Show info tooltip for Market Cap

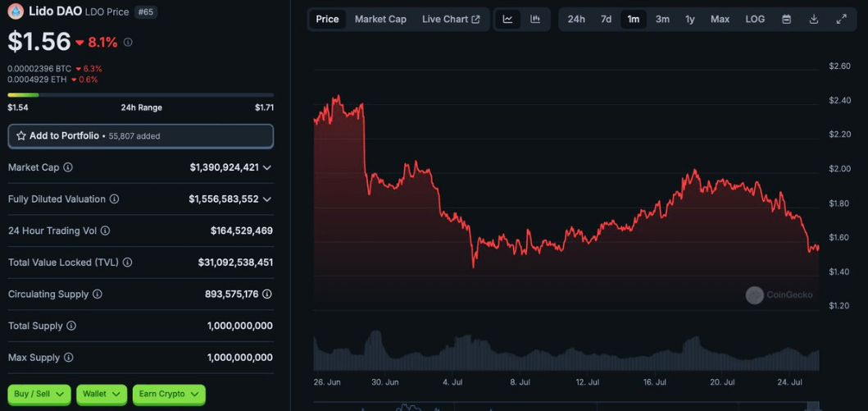(x=67, y=167)
